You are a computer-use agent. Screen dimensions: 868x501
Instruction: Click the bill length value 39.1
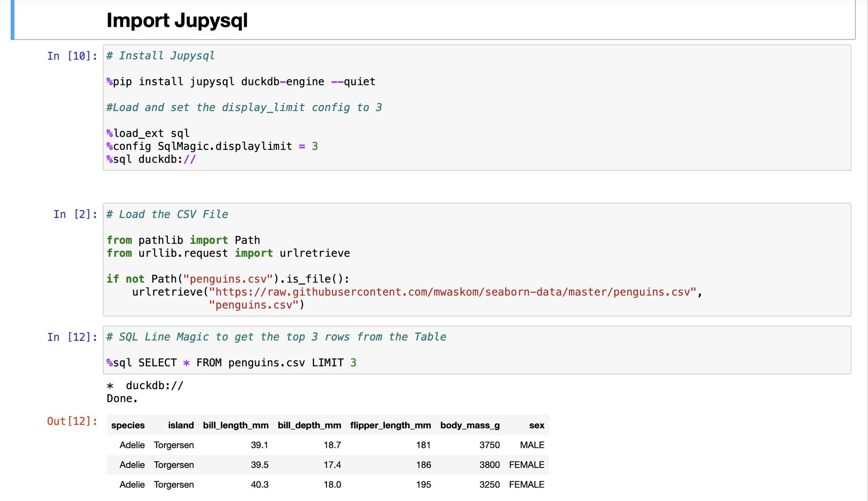pos(259,445)
